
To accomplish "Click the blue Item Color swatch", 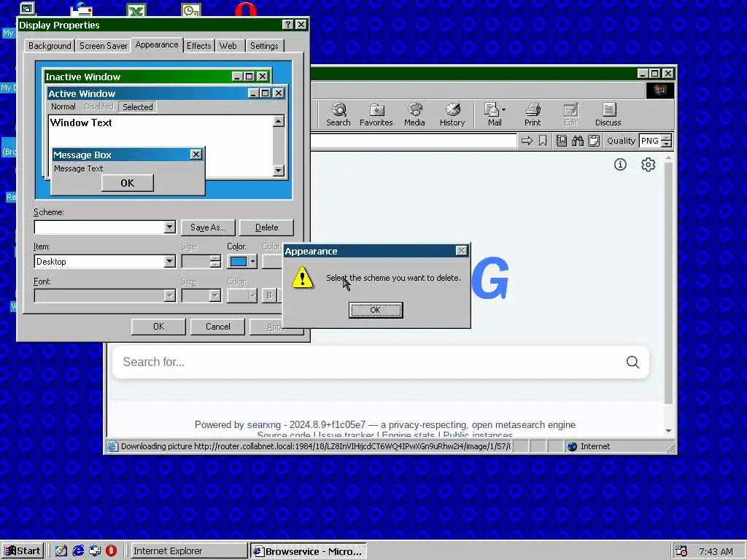I will (x=239, y=261).
